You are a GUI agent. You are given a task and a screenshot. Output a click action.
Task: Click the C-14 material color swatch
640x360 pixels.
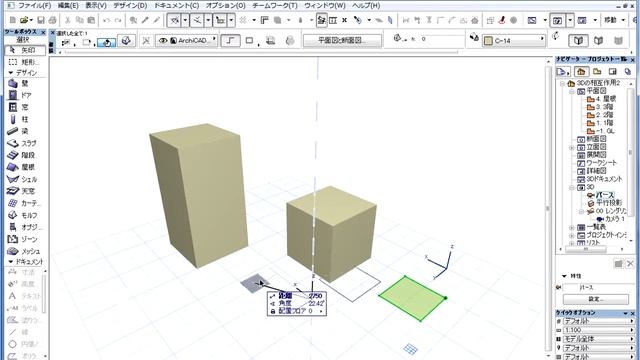pos(488,41)
